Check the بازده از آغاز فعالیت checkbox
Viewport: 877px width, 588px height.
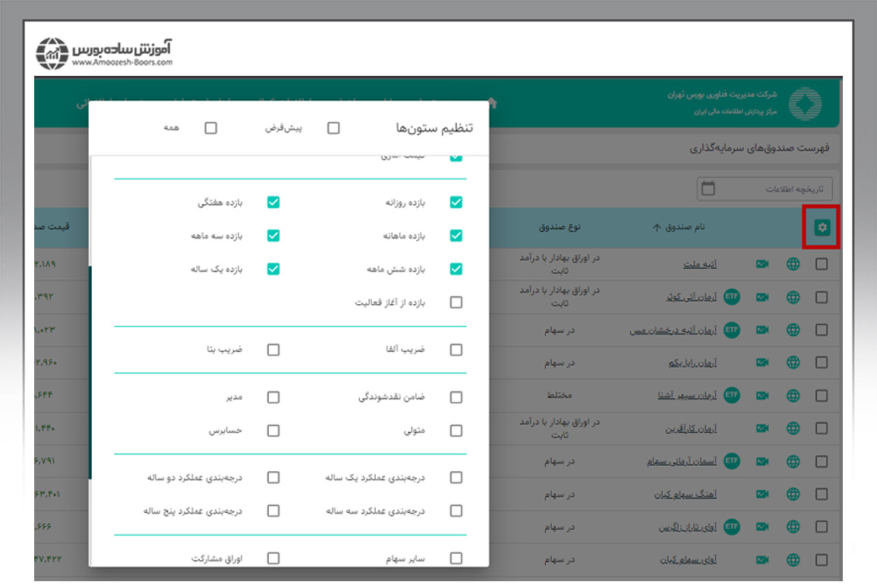(x=456, y=302)
